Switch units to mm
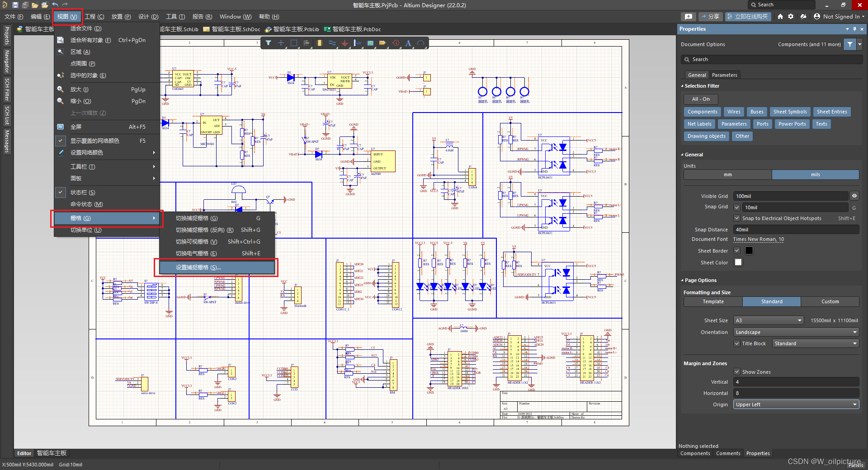This screenshot has height=470, width=868. [x=727, y=175]
